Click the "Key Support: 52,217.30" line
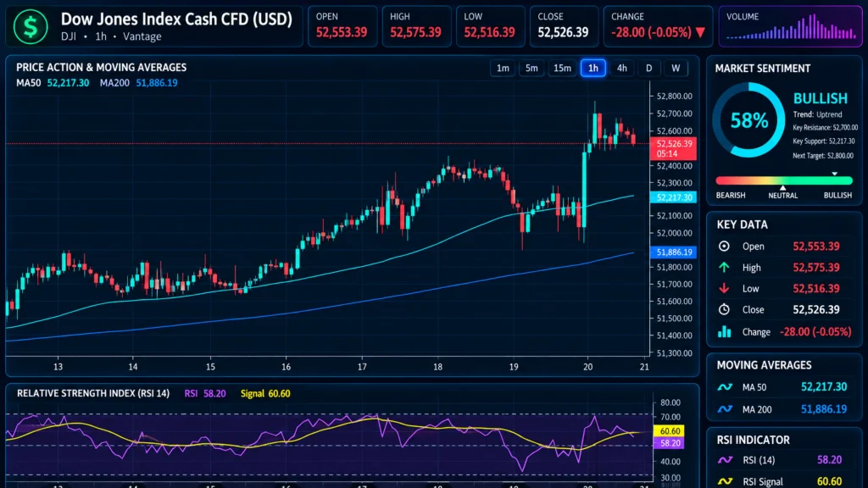The image size is (868, 488). pyautogui.click(x=824, y=141)
